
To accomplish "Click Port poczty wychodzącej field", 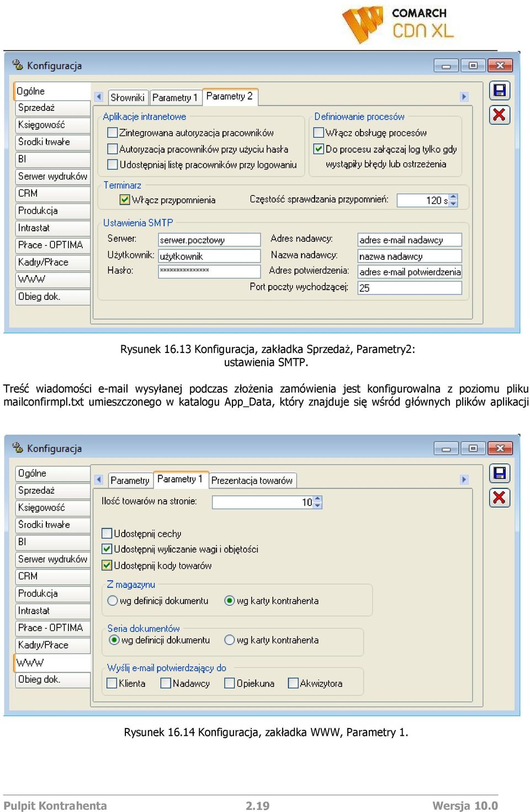I will (x=410, y=288).
